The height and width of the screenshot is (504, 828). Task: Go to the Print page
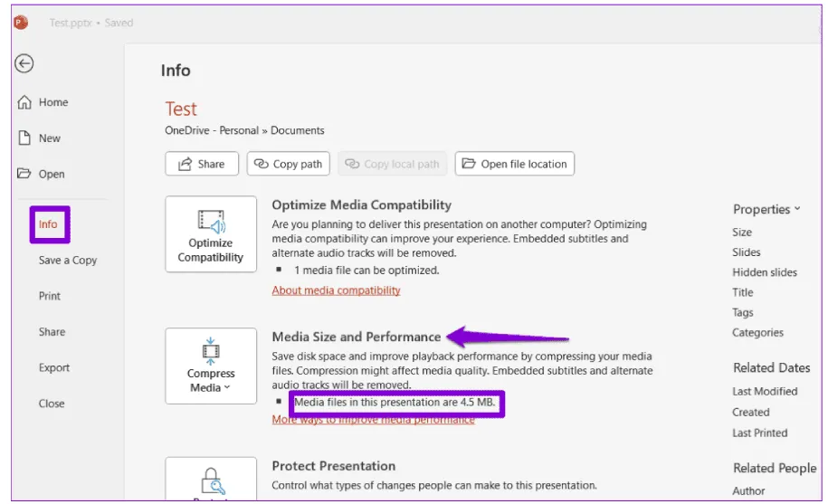click(x=50, y=296)
